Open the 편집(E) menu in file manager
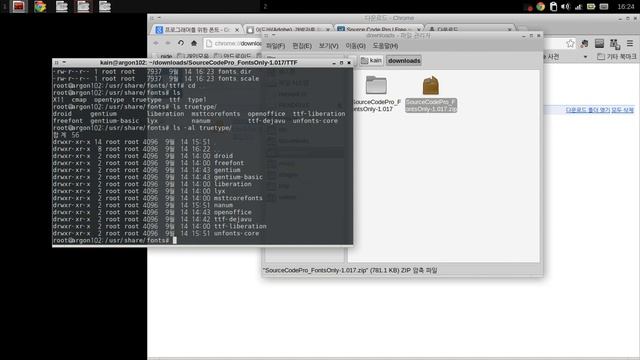Image resolution: width=640 pixels, height=360 pixels. pyautogui.click(x=302, y=46)
